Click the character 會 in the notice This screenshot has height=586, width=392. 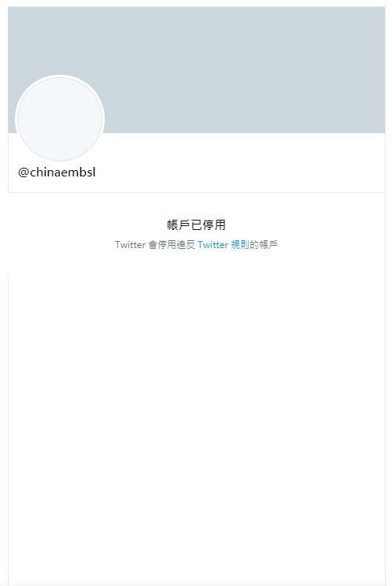click(153, 245)
